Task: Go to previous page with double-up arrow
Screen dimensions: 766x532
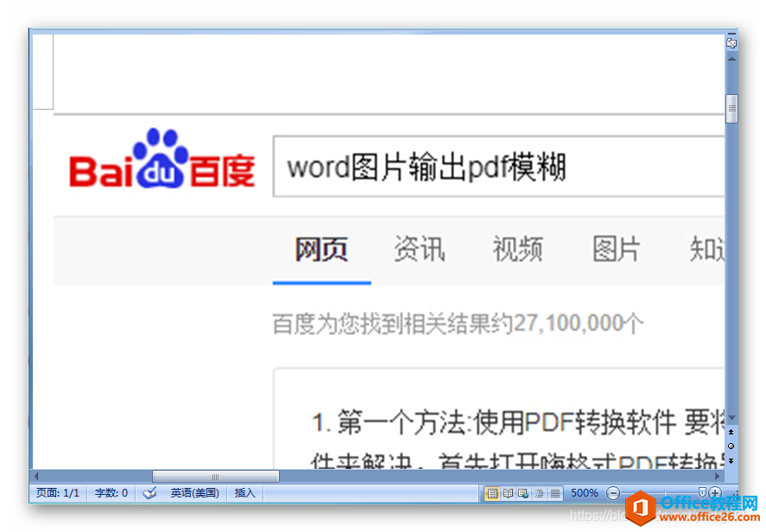Action: coord(731,432)
